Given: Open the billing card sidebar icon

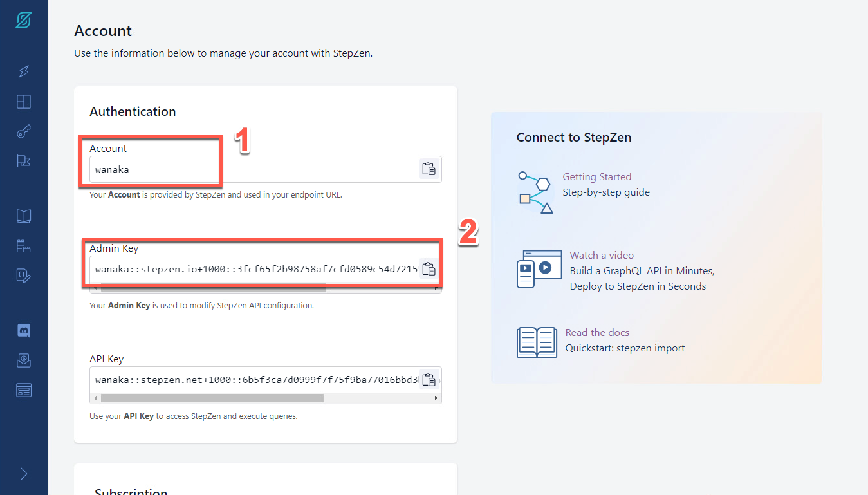Looking at the screenshot, I should pos(24,390).
